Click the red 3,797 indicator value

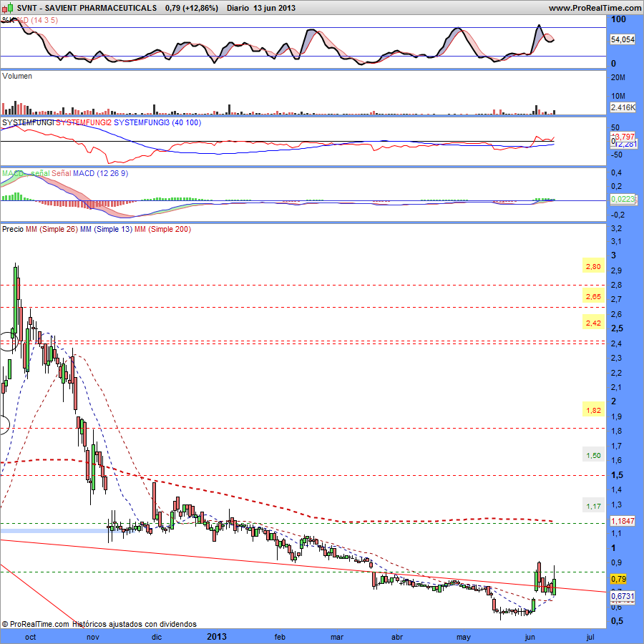tap(624, 137)
